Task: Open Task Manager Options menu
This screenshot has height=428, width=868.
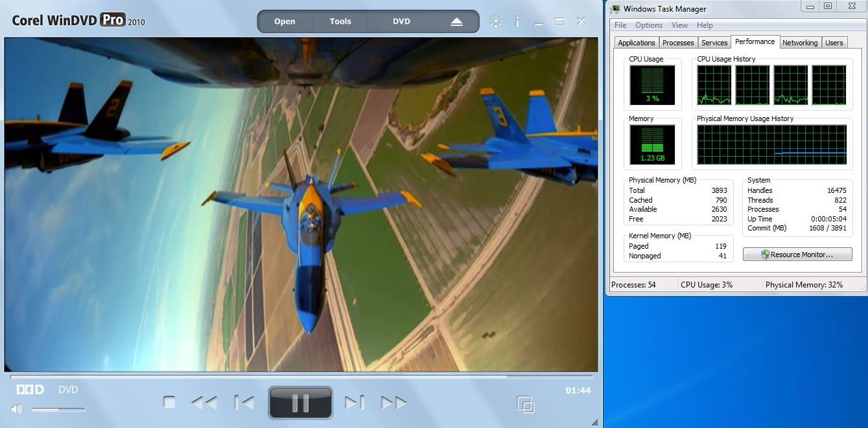Action: click(649, 25)
